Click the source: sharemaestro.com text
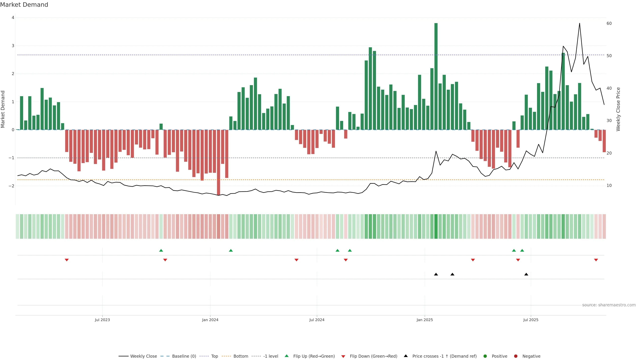644x362 pixels. [609, 305]
